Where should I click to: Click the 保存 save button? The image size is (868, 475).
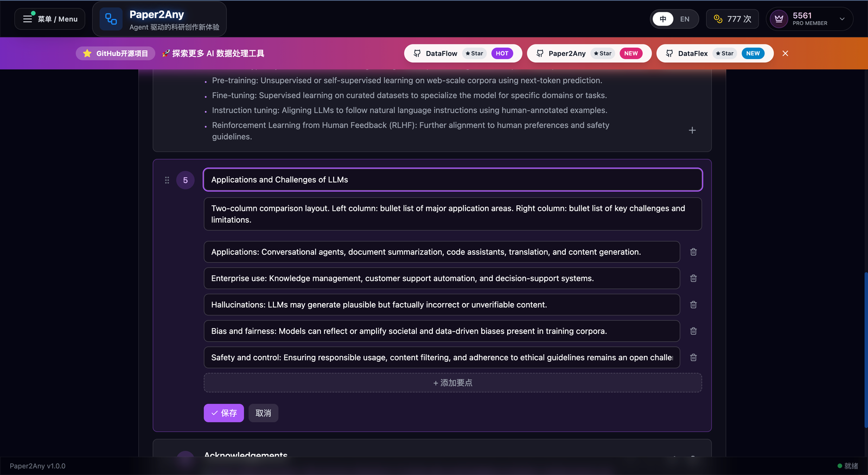coord(224,413)
